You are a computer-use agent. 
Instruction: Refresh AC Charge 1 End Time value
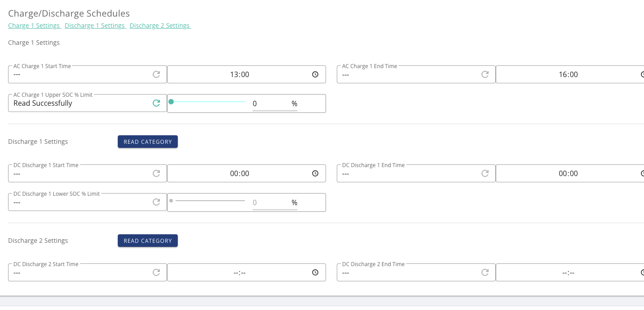click(x=485, y=74)
